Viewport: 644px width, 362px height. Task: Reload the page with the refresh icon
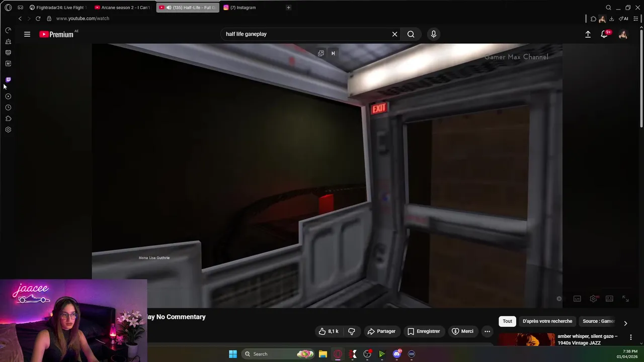[38, 19]
